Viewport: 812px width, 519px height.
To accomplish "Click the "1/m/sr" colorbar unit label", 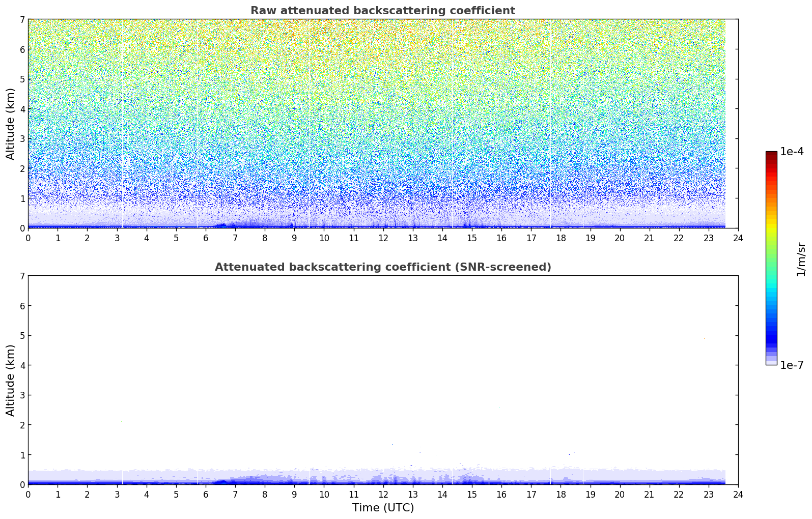I will pos(801,258).
